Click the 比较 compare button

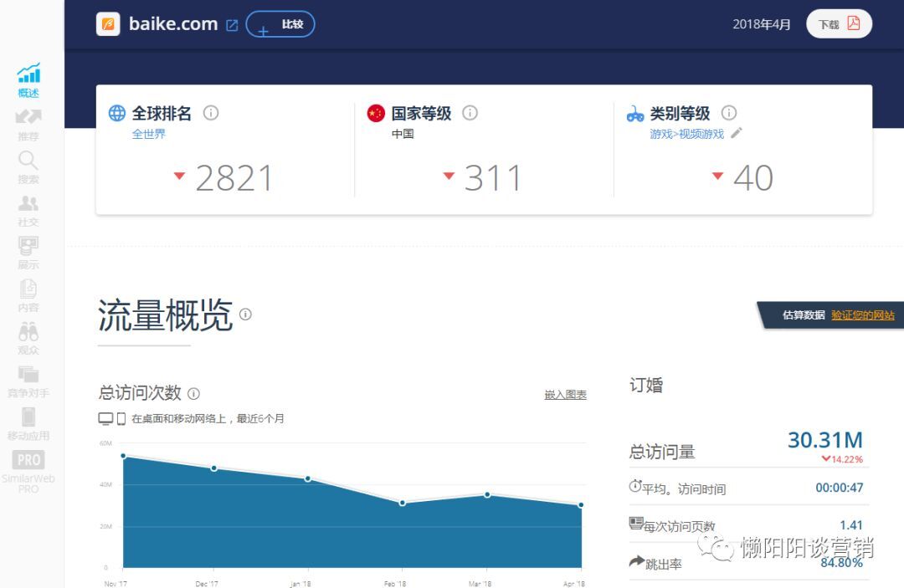pyautogui.click(x=280, y=24)
